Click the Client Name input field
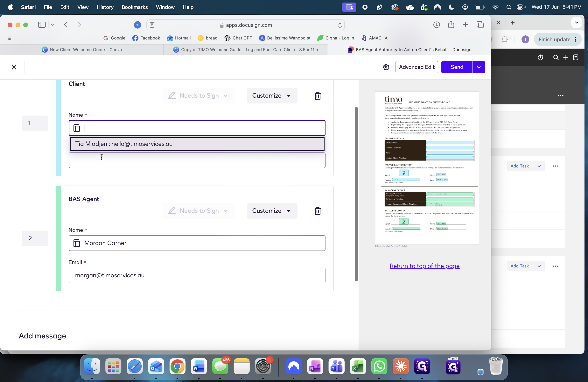The image size is (588, 382). 197,128
